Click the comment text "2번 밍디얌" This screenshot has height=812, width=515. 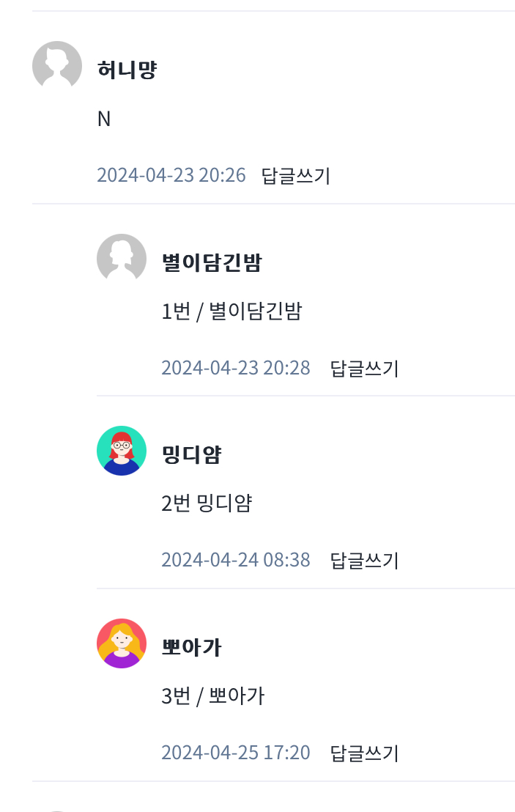[207, 503]
